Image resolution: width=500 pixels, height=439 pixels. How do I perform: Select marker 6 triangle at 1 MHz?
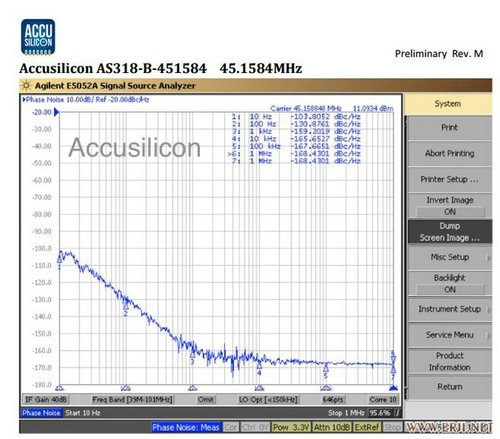pos(393,359)
